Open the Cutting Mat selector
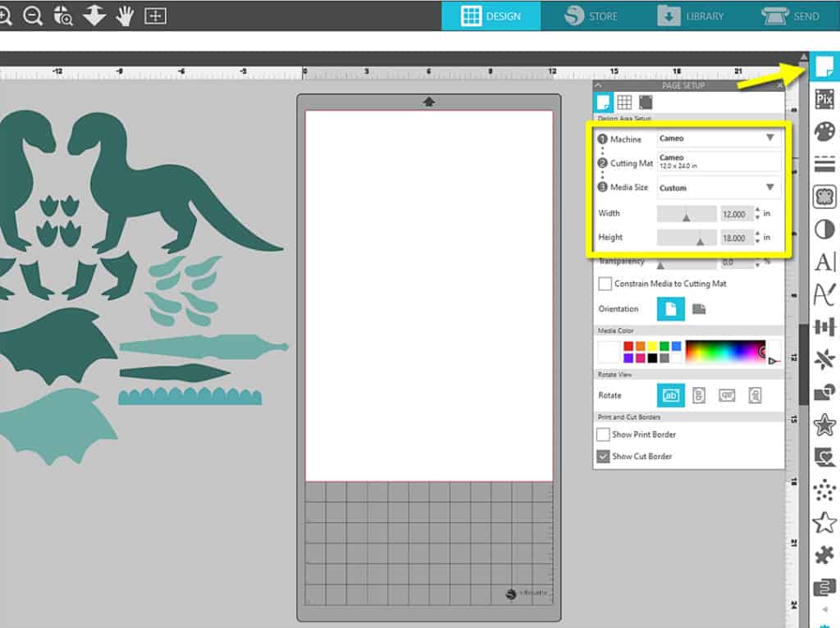This screenshot has width=840, height=628. (719, 162)
